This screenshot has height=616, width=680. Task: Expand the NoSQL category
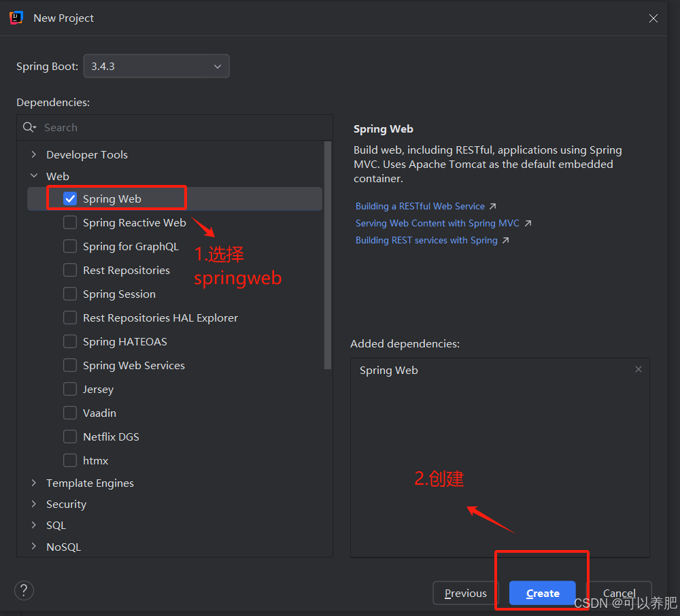point(34,546)
